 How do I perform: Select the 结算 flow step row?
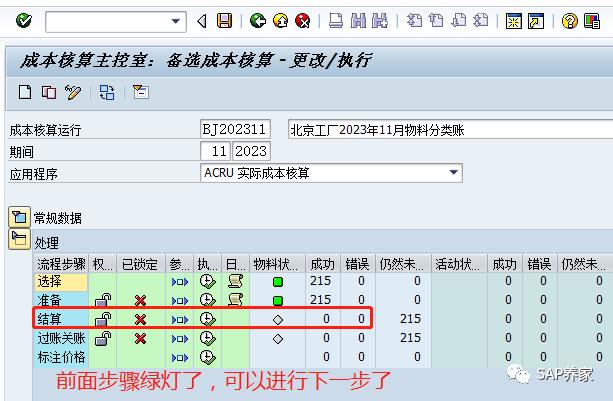(x=61, y=319)
